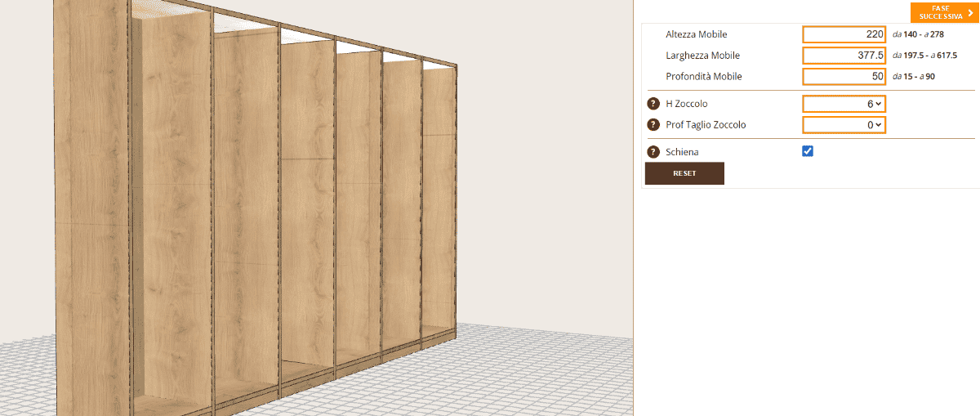Click the Schiena label text
Image resolution: width=980 pixels, height=416 pixels.
pos(682,152)
